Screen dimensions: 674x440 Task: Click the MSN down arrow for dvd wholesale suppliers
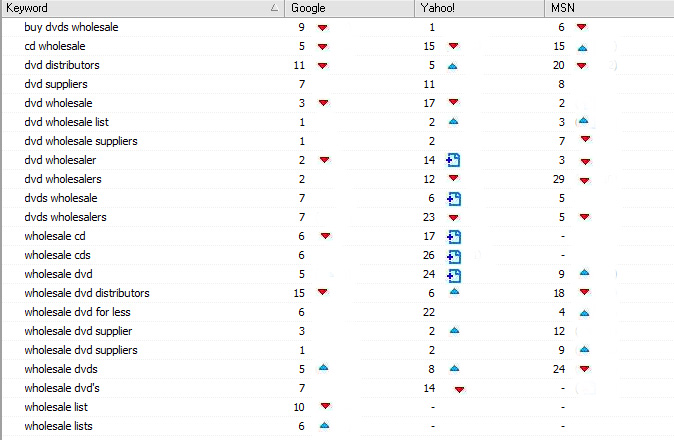click(x=585, y=139)
